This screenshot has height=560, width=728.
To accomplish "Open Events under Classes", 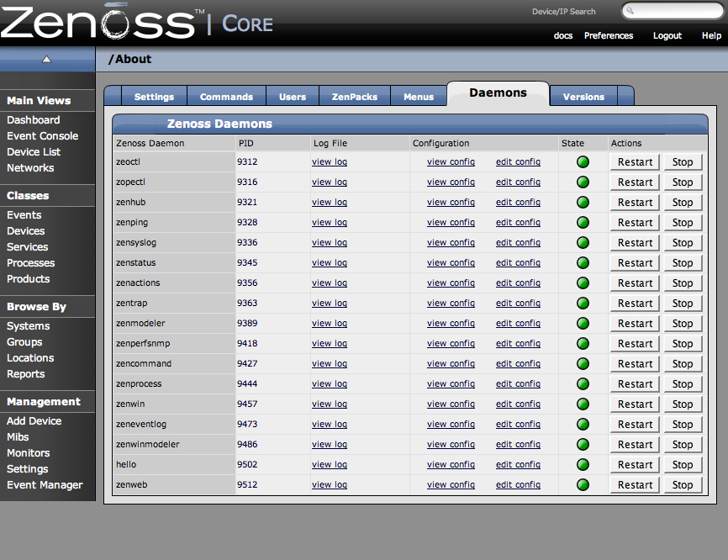I will point(24,215).
